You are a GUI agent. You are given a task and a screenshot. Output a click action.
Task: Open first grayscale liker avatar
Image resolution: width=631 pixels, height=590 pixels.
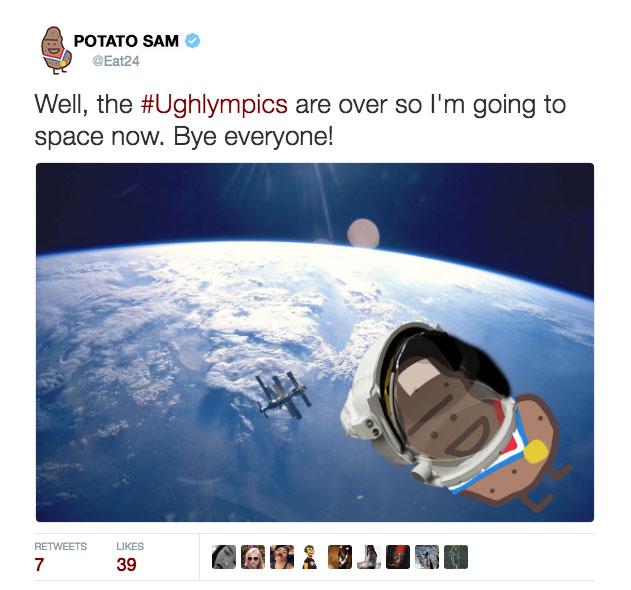pos(224,557)
